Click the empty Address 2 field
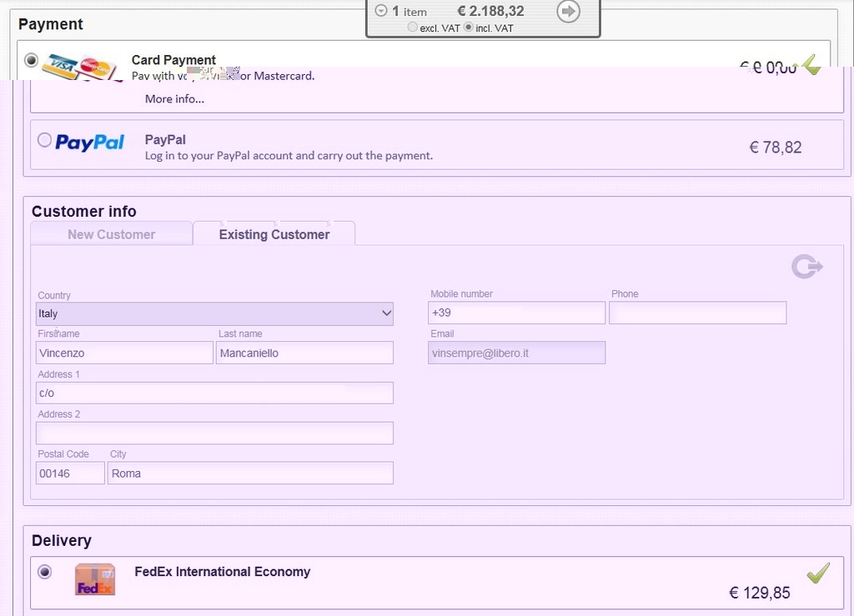The width and height of the screenshot is (854, 616). pyautogui.click(x=214, y=433)
